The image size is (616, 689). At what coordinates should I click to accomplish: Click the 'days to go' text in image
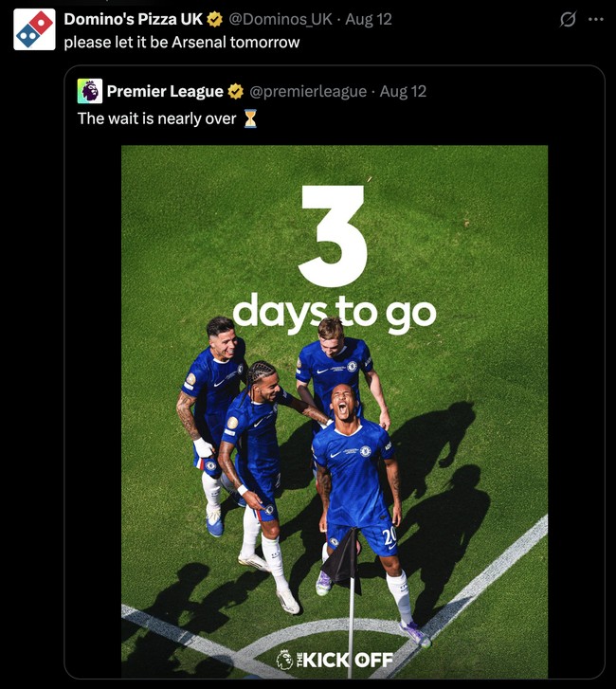[x=334, y=312]
